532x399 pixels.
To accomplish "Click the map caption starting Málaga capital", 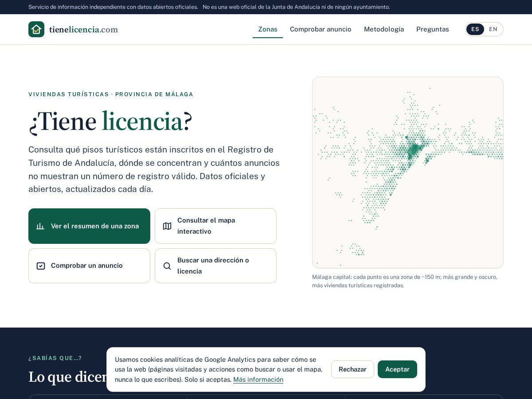I will 405,281.
